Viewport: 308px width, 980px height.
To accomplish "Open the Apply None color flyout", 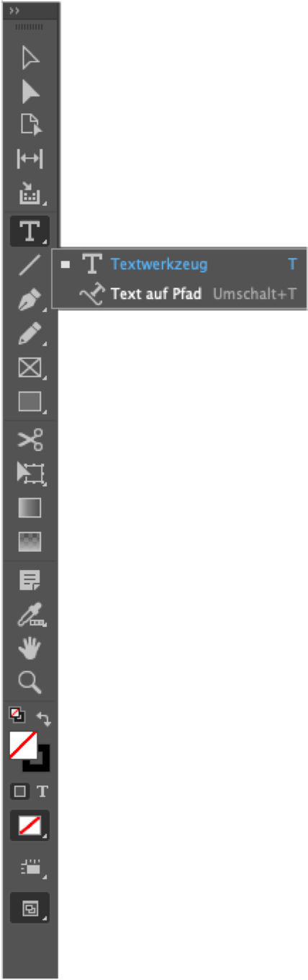I will click(30, 826).
